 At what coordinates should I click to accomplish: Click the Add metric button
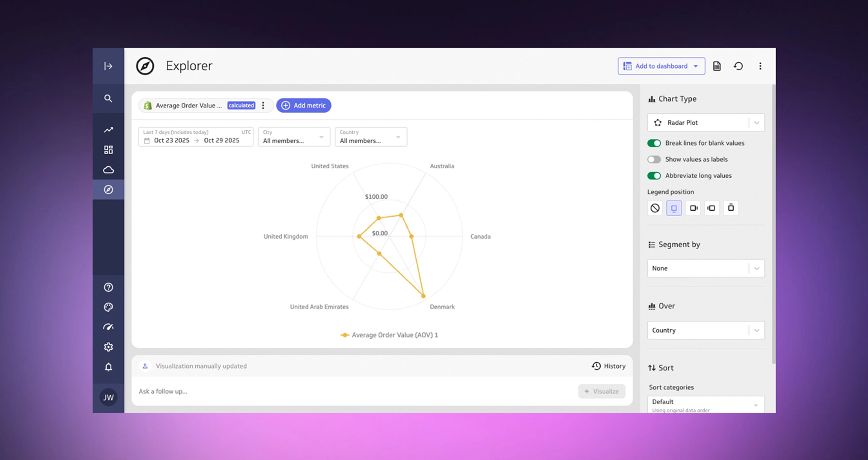coord(304,105)
